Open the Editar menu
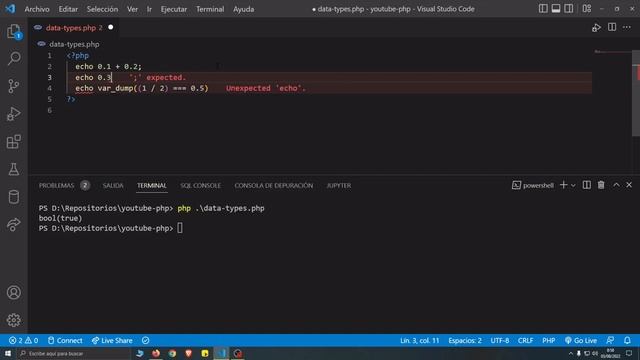Viewport: 640px width, 360px height. click(x=68, y=9)
